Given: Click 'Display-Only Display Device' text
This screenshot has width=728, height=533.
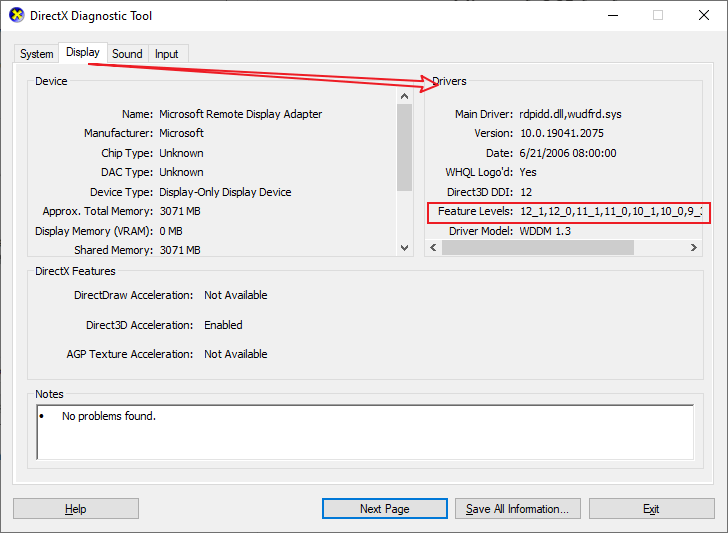Looking at the screenshot, I should [x=225, y=192].
